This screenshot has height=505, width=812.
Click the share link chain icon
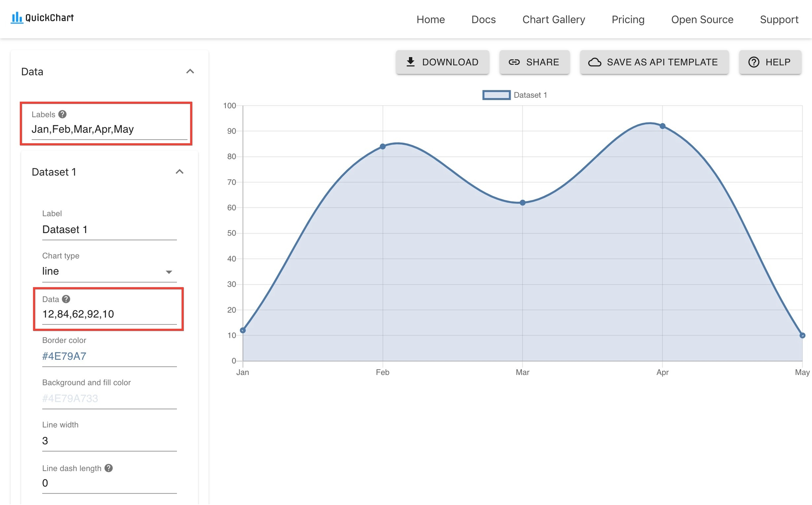pos(514,62)
